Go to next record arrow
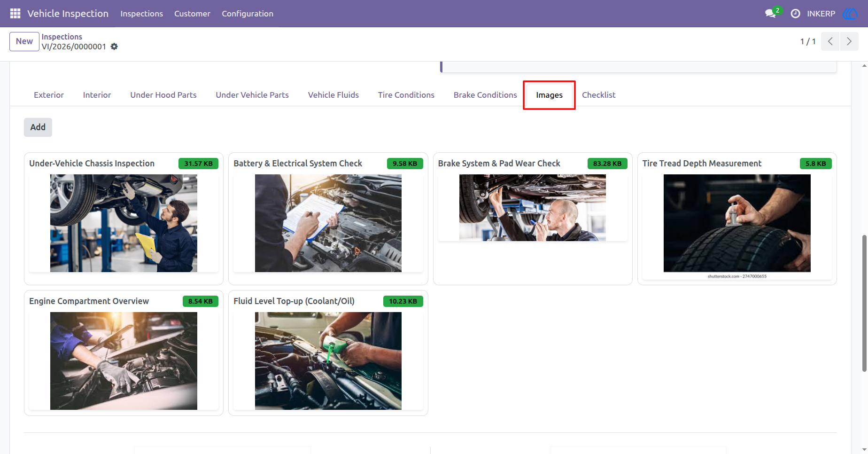 849,41
